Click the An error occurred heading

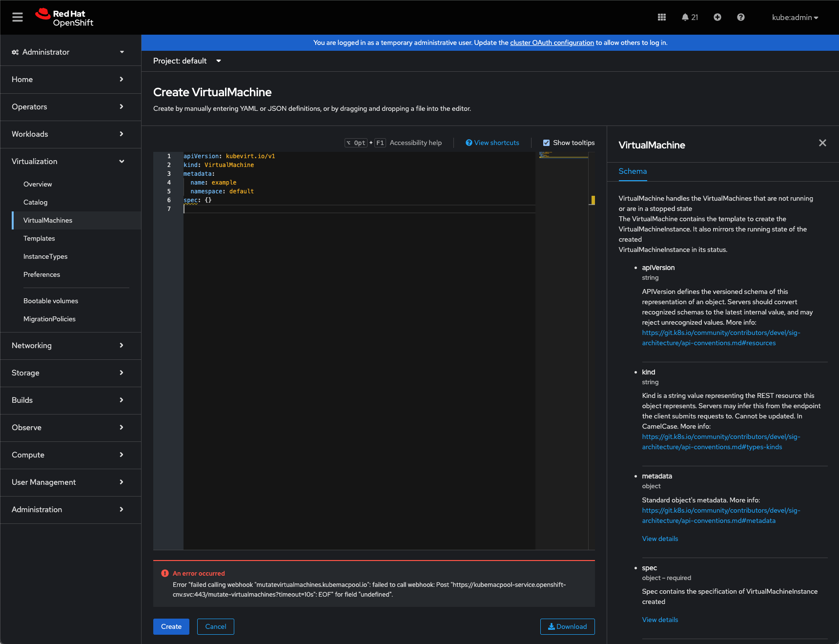(199, 573)
